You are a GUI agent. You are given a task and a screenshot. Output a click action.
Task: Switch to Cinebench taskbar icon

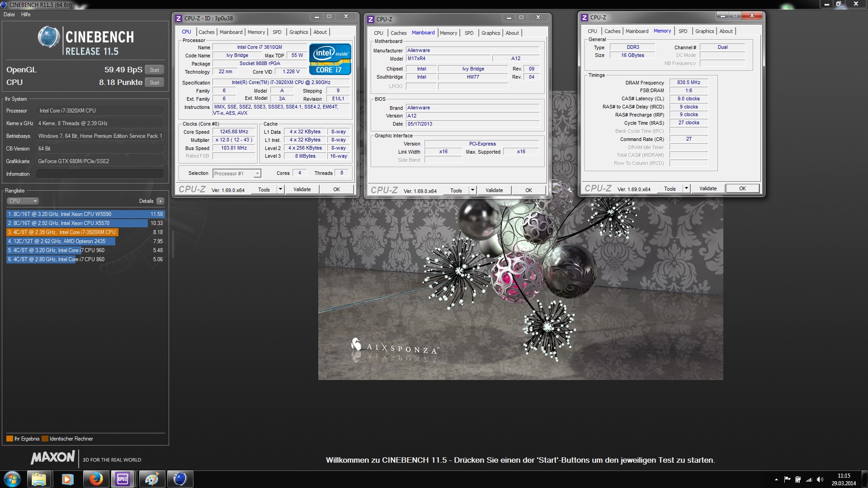coord(180,479)
